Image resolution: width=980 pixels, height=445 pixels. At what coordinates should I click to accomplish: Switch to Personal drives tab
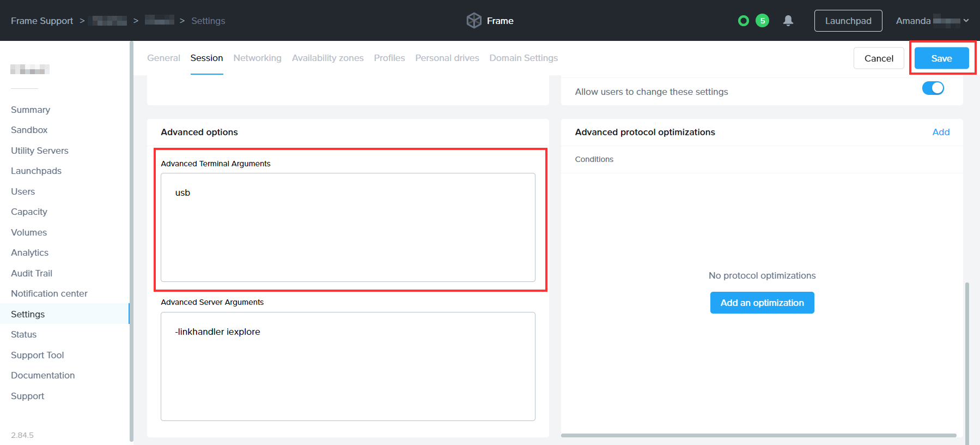447,58
